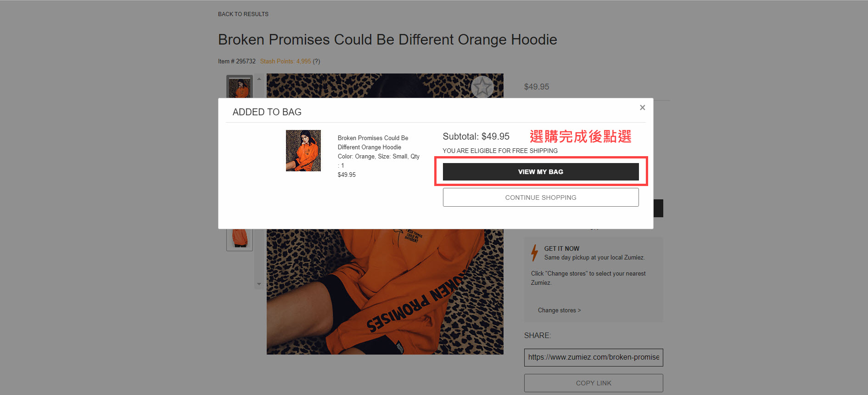This screenshot has height=395, width=868.
Task: Click the product title heading
Action: tap(387, 39)
